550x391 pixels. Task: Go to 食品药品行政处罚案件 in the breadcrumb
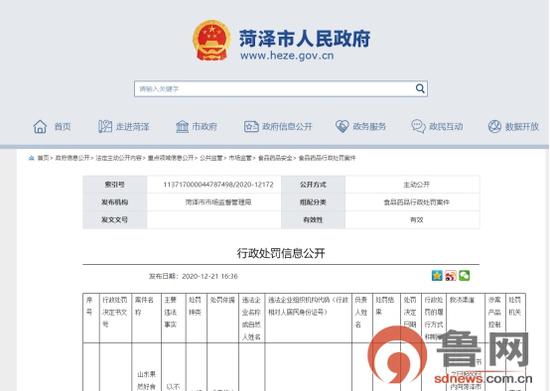tap(327, 158)
